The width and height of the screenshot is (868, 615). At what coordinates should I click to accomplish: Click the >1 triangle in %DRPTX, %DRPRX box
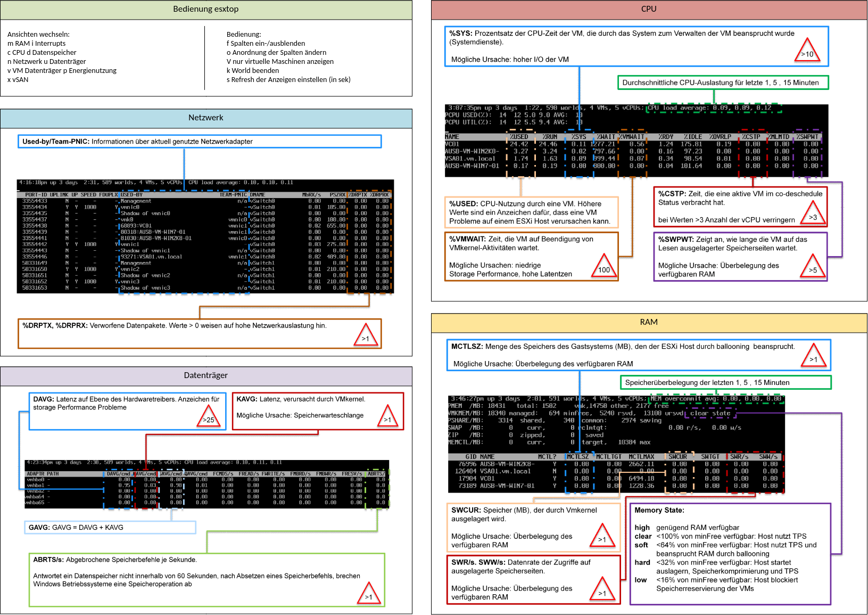click(x=366, y=335)
